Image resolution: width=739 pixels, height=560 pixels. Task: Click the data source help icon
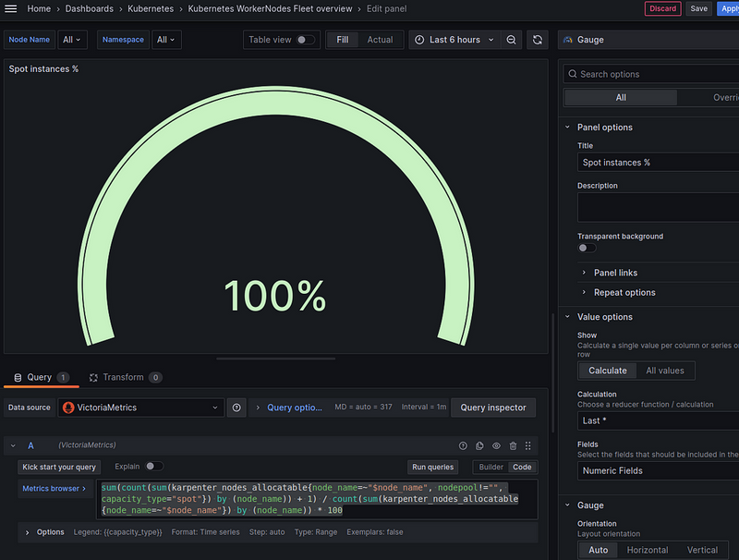[x=237, y=408]
